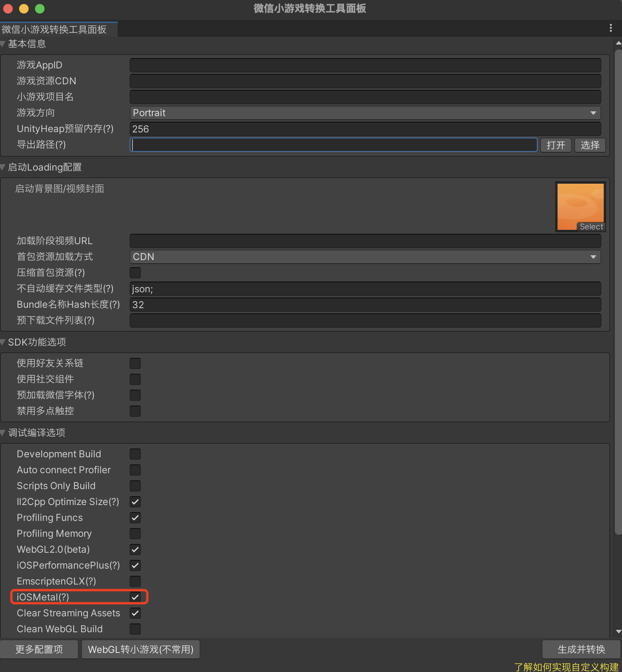Collapse the 启动Loading配置 section
Screen dimensions: 622x672
pyautogui.click(x=3, y=167)
